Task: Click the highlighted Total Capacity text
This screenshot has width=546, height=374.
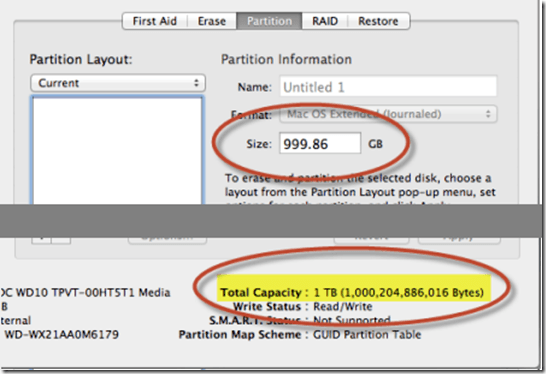Action: [352, 293]
